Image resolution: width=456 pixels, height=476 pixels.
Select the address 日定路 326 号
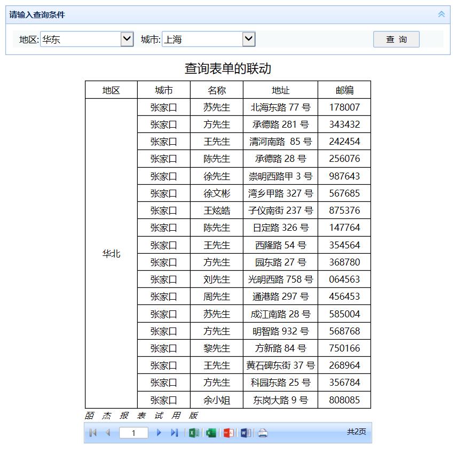[x=280, y=228]
